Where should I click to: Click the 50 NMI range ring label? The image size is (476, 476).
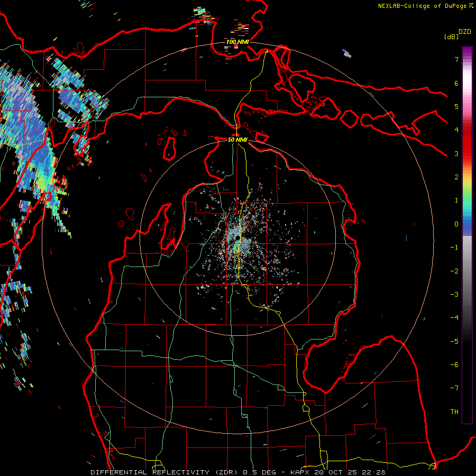click(x=237, y=140)
